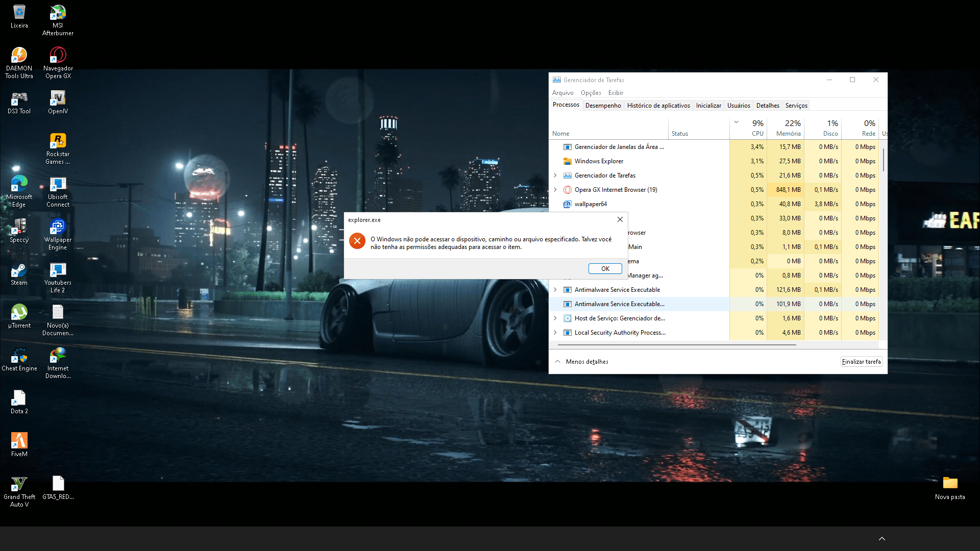Click Opções menu in Task Manager
Screen dimensions: 980x551
[x=591, y=92]
